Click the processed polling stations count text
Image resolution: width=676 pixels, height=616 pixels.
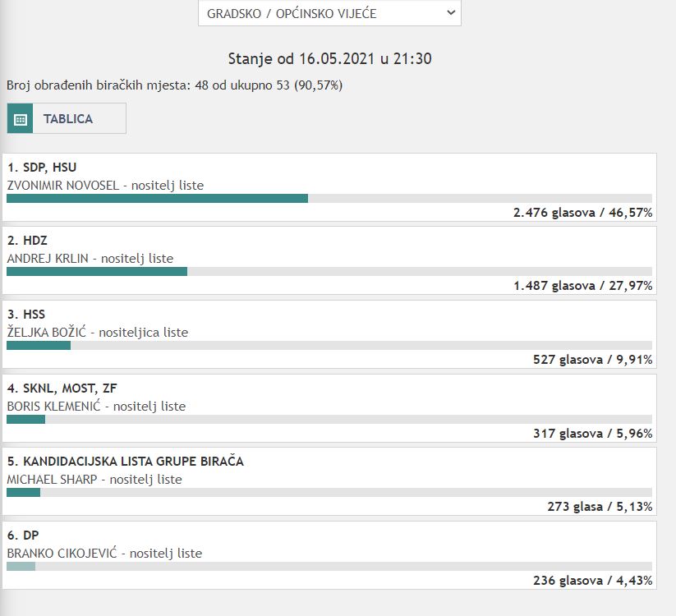coord(174,85)
